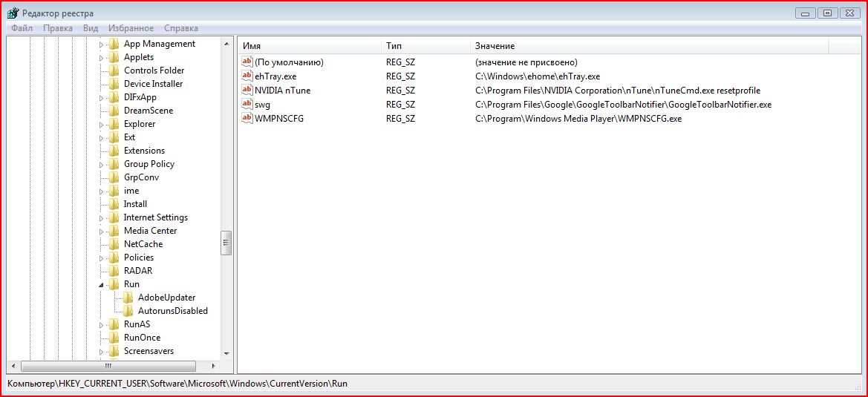The image size is (868, 397).
Task: Expand the Media Center key
Action: (x=101, y=231)
